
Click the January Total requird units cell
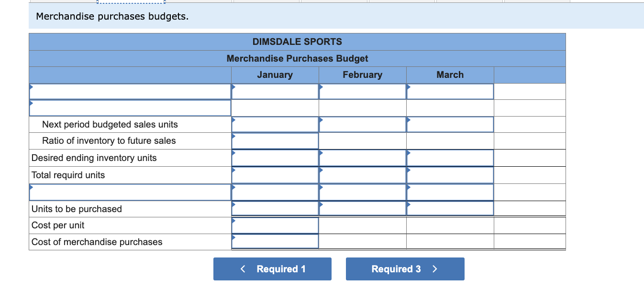(x=275, y=175)
